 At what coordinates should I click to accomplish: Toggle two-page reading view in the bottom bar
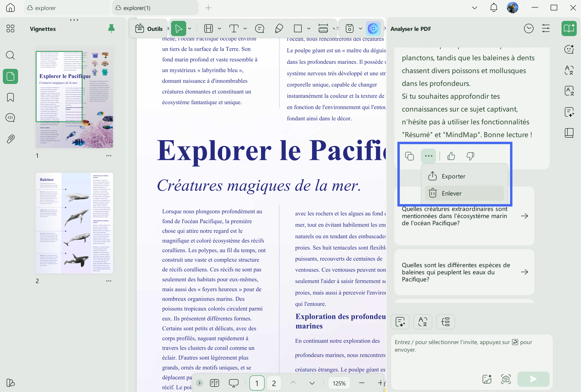[x=214, y=383]
